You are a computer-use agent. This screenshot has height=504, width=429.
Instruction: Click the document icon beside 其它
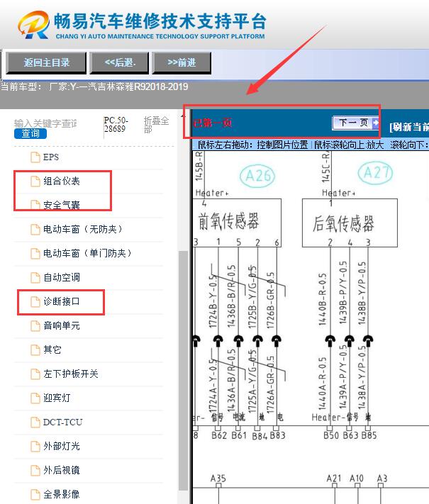tap(35, 349)
